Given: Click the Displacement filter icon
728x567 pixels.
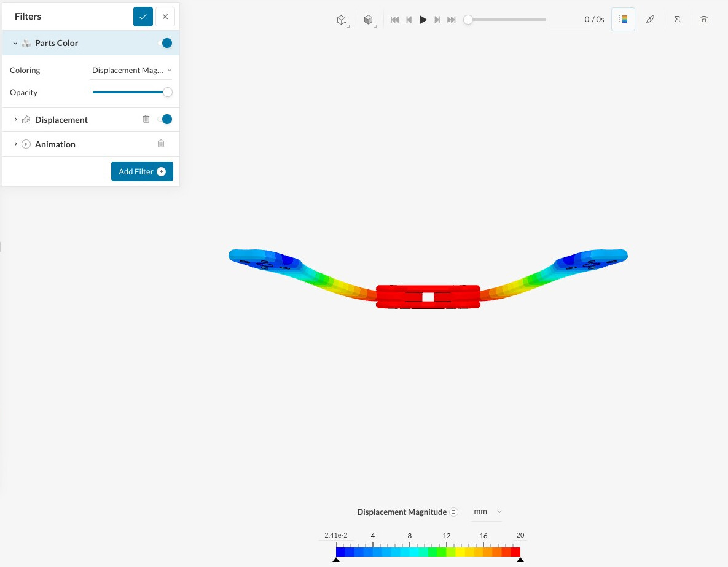Looking at the screenshot, I should pyautogui.click(x=26, y=120).
